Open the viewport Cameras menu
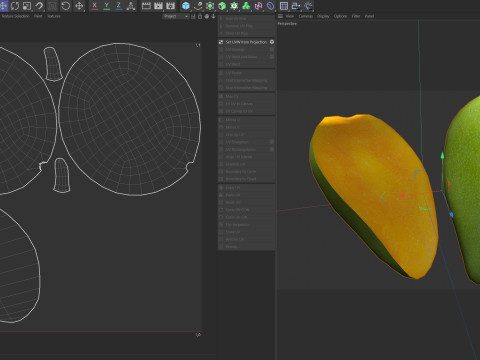480x360 pixels. [x=306, y=16]
